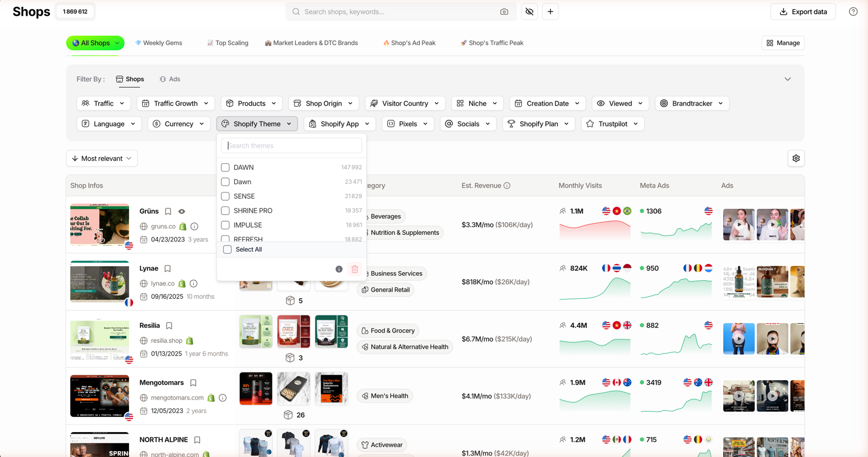Open the resilia.shop link

pos(167,340)
